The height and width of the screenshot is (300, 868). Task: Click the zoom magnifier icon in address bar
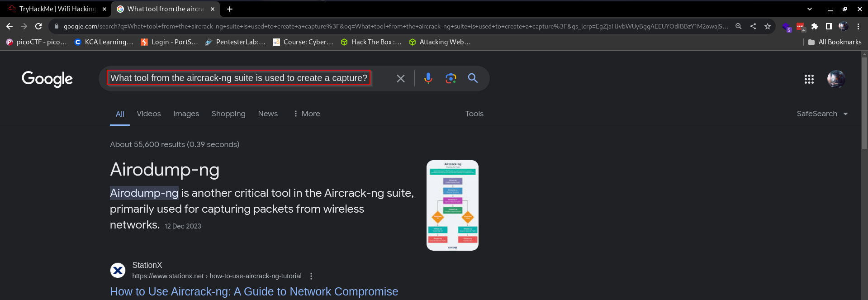739,26
